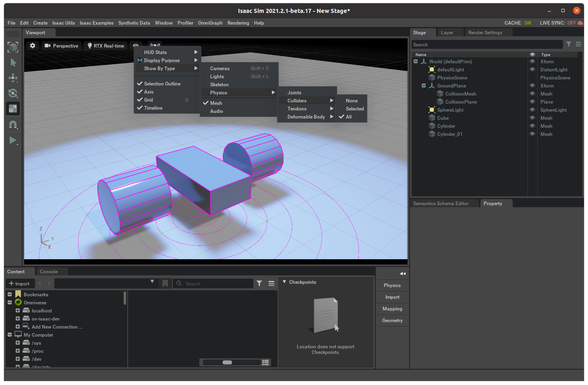Select the frame/selection mode tool icon
The image size is (588, 385).
[13, 47]
